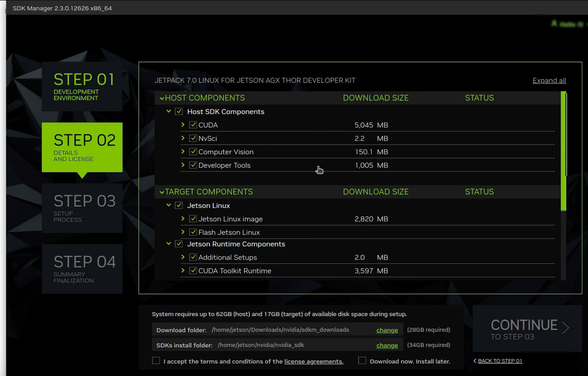Select STEP 02 Details and License
Viewport: 588px width, 376px height.
[82, 147]
